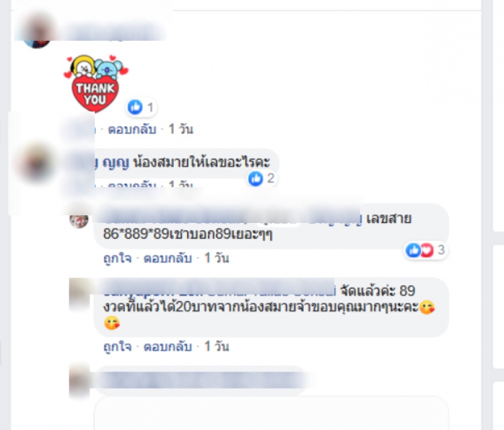Like the จัดแล้วค่ะ 89 comment via ถูกใจ
This screenshot has height=430, width=504.
117,346
